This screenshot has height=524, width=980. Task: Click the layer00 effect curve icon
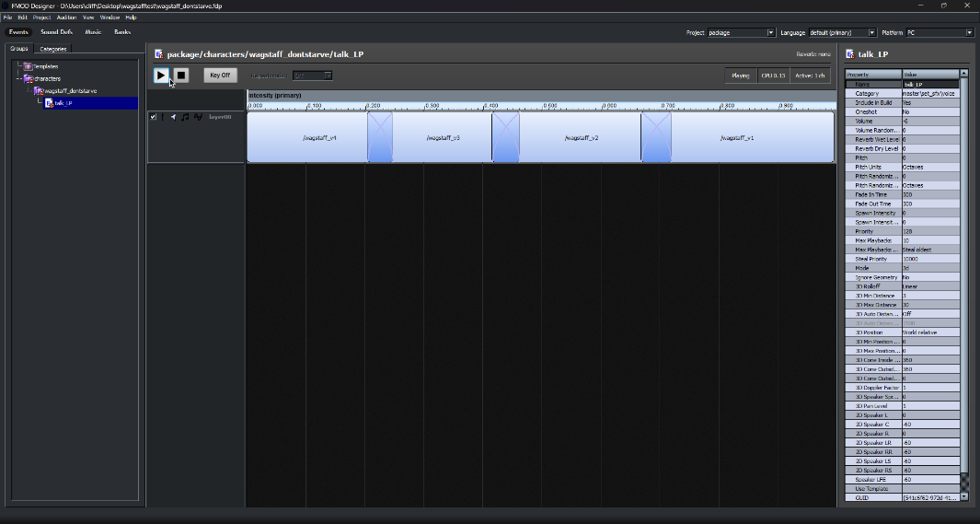tap(197, 117)
